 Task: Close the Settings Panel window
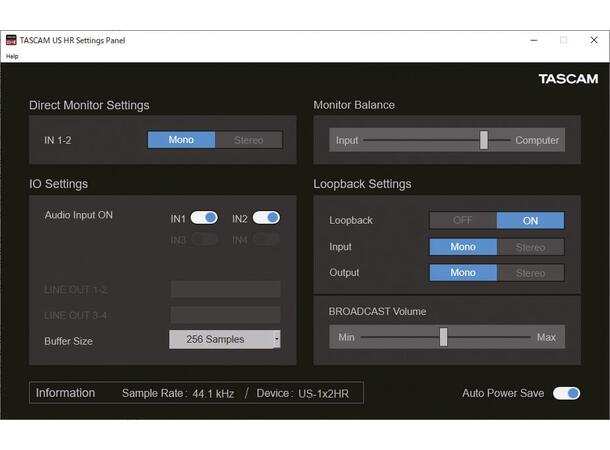point(594,40)
